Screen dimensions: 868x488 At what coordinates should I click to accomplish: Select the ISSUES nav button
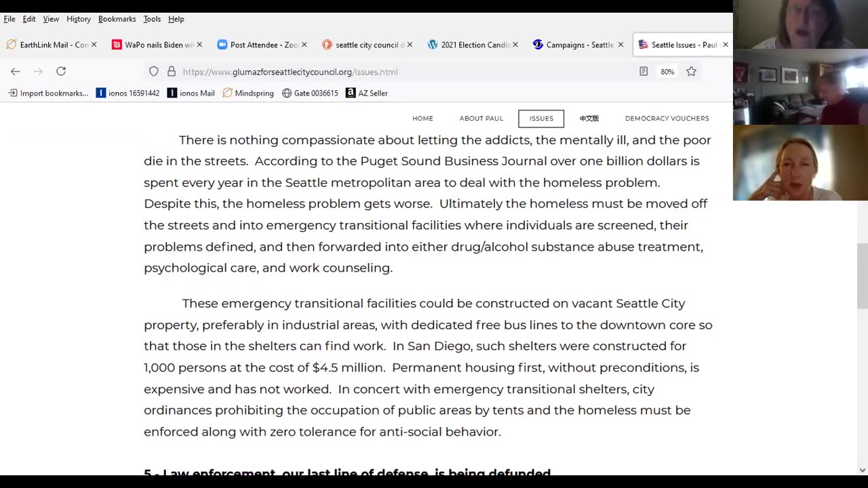[541, 119]
